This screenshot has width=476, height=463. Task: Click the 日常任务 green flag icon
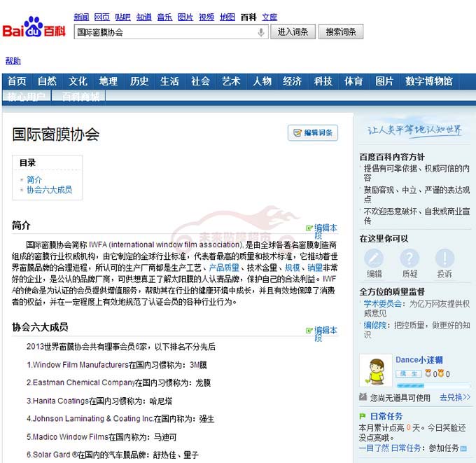(362, 416)
